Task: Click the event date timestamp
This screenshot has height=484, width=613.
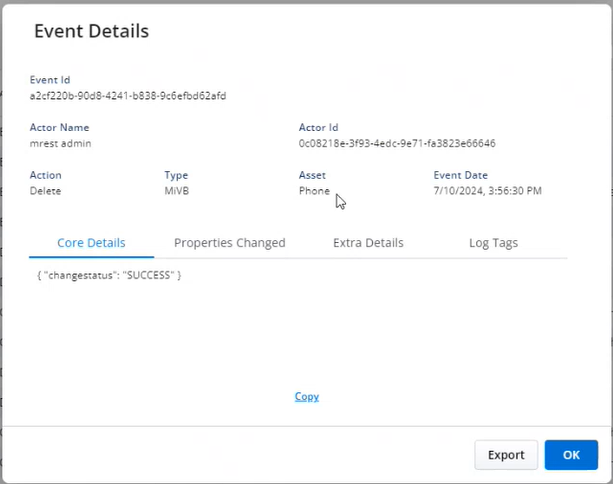Action: 488,191
